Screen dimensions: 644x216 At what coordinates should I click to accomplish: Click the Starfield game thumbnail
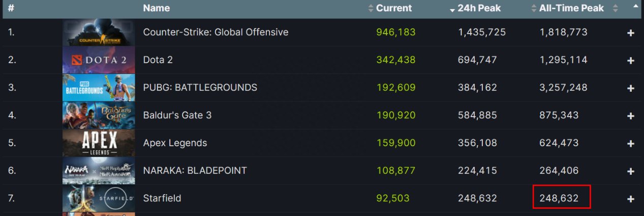(99, 199)
